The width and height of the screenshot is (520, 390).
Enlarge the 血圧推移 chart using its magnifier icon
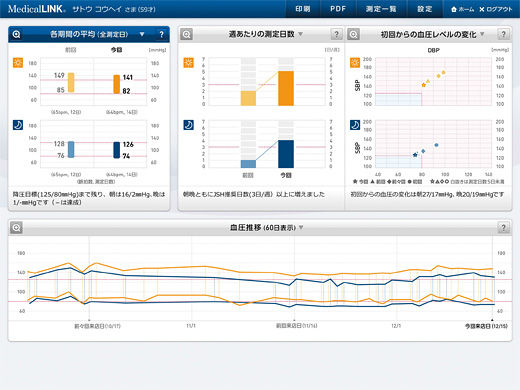click(16, 228)
